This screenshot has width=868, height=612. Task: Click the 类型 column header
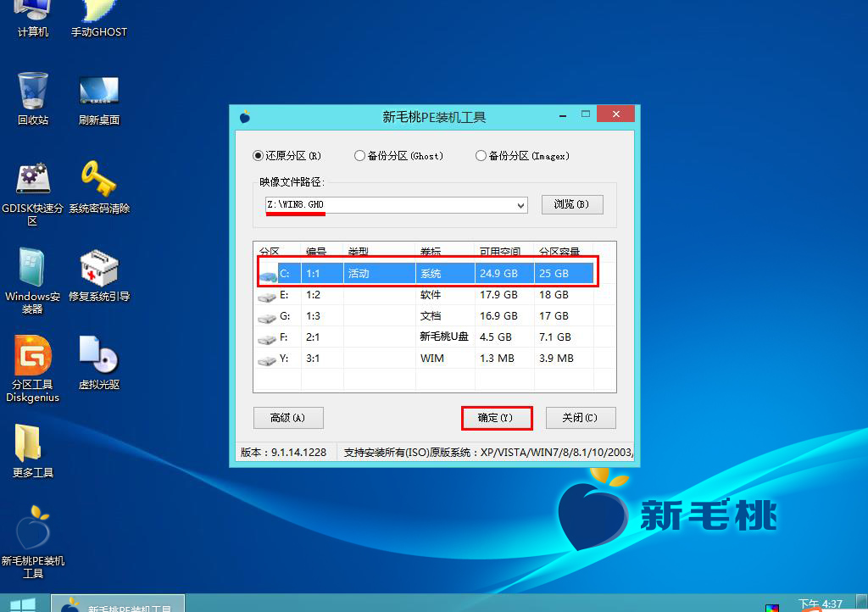pyautogui.click(x=379, y=250)
